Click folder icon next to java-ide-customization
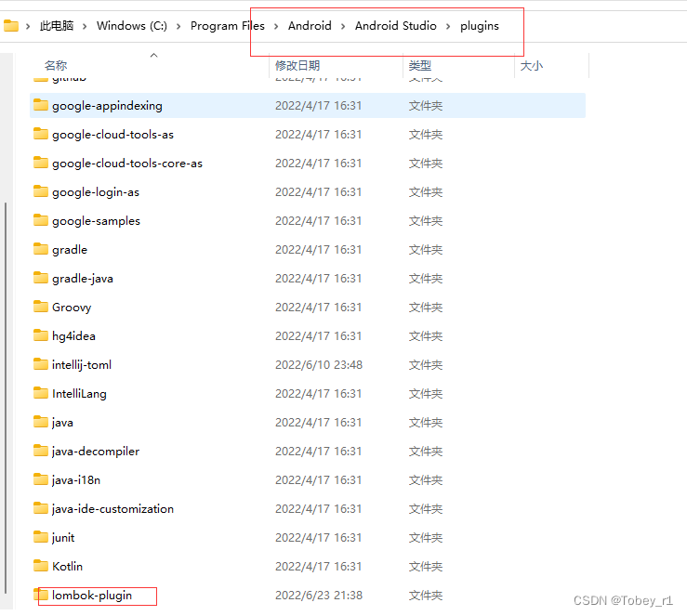Image resolution: width=687 pixels, height=616 pixels. click(x=41, y=508)
